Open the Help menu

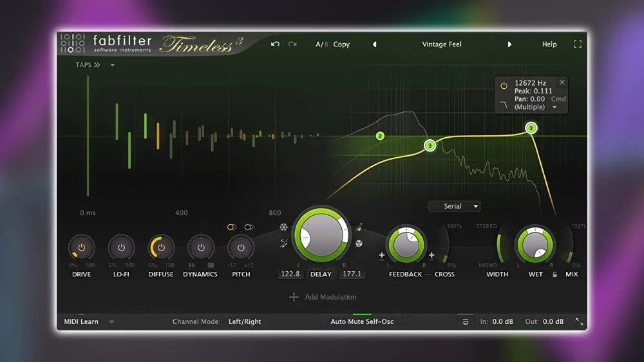tap(549, 44)
